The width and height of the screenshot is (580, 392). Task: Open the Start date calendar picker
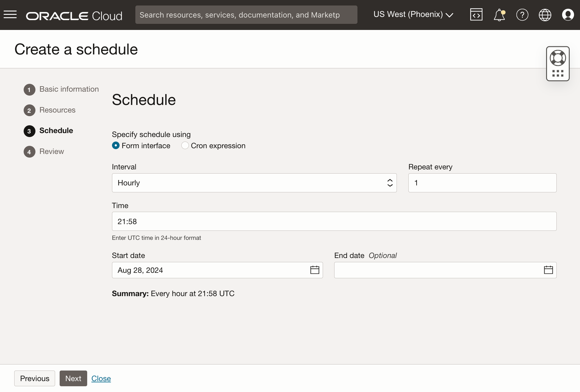coord(315,270)
